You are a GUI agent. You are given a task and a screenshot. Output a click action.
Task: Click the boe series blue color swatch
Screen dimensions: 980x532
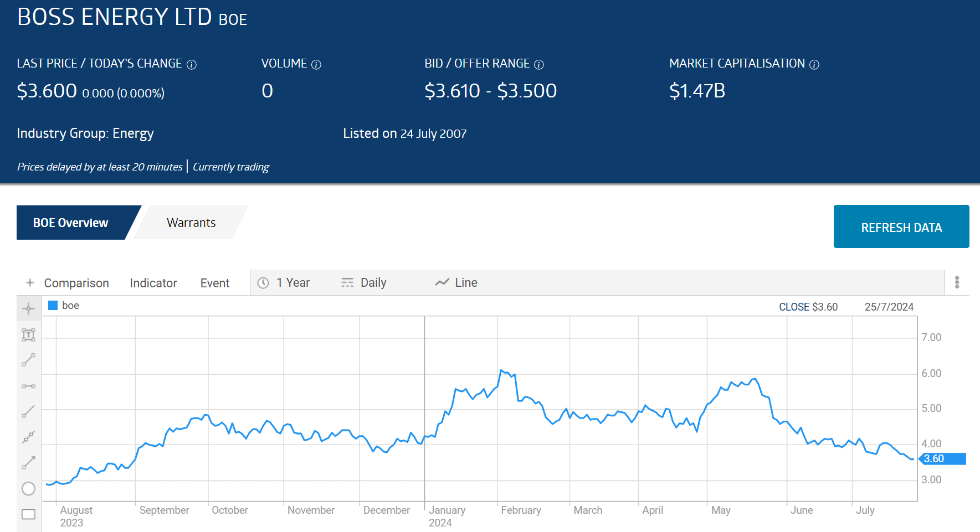pos(53,306)
